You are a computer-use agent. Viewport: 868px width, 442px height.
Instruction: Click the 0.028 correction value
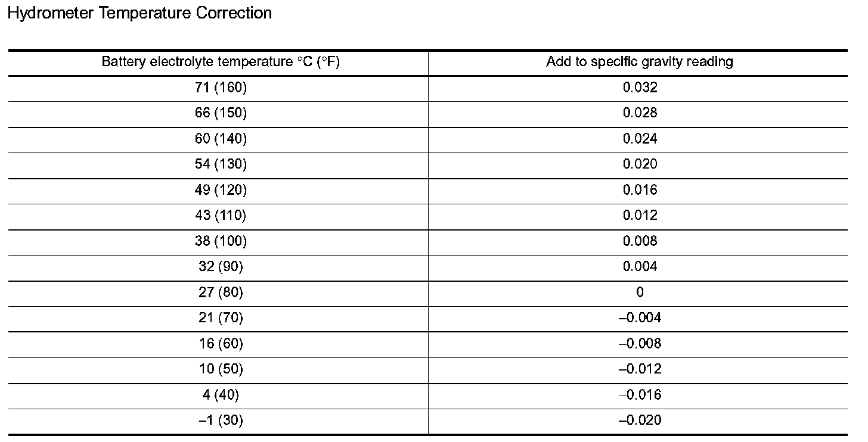pos(640,113)
